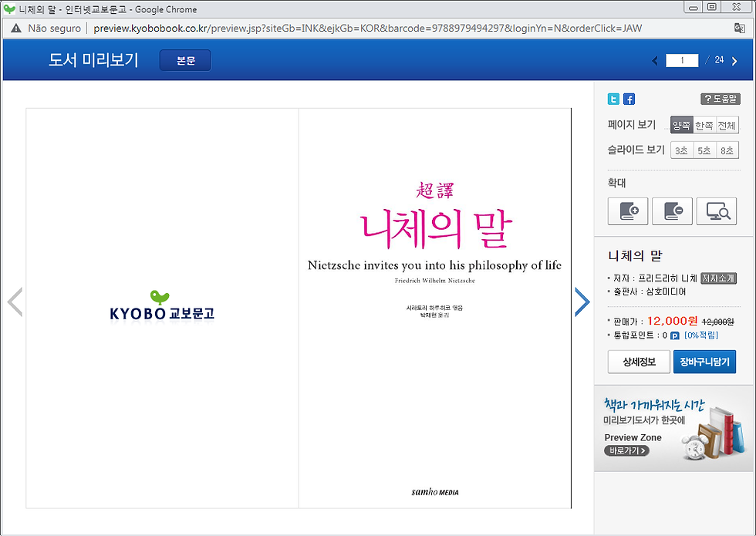The image size is (756, 536).
Task: Minimize the Chrome window
Action: (694, 7)
